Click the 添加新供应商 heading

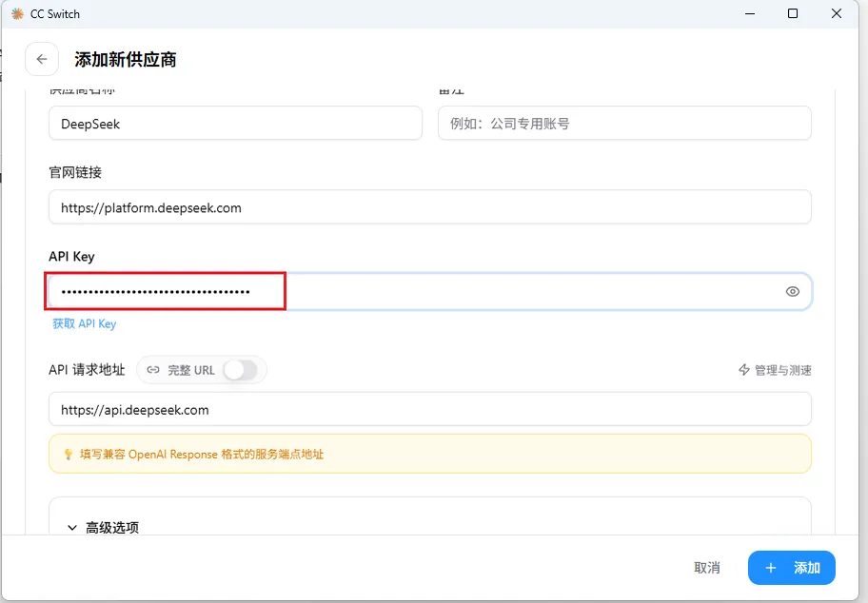[x=125, y=59]
